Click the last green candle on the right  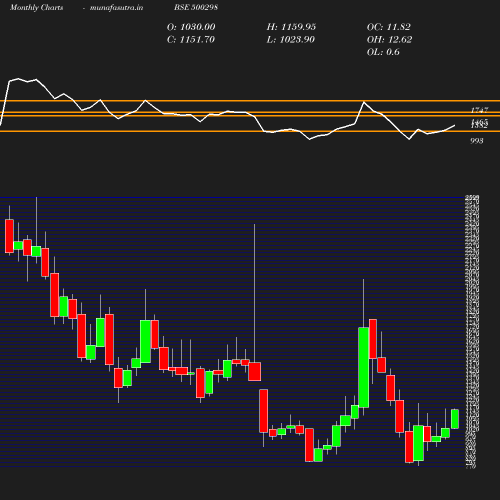click(x=455, y=419)
